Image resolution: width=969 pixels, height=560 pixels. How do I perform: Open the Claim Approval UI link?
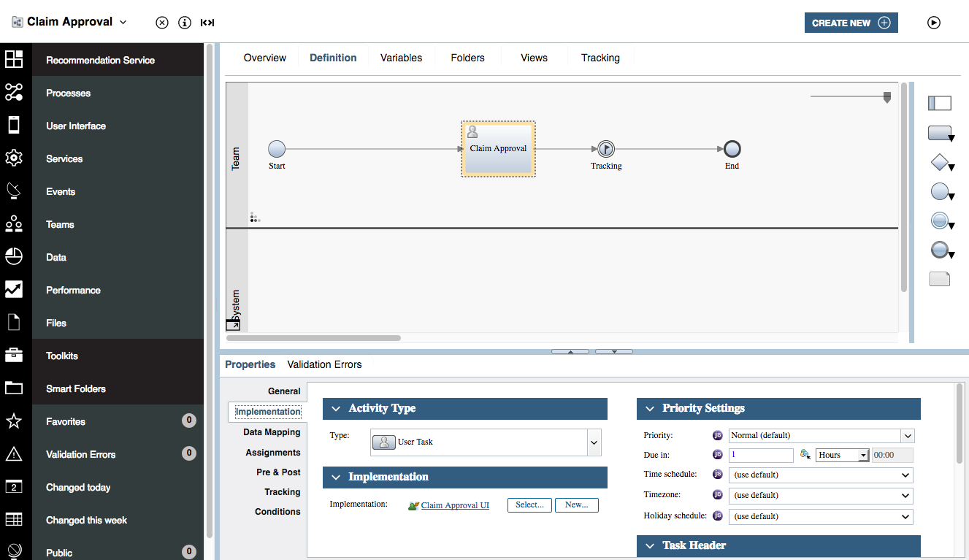[x=455, y=505]
